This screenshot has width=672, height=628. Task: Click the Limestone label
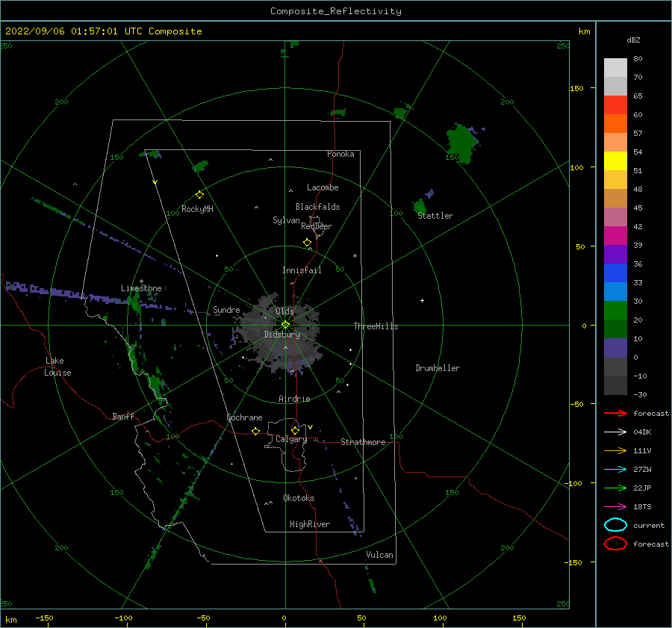pyautogui.click(x=141, y=288)
